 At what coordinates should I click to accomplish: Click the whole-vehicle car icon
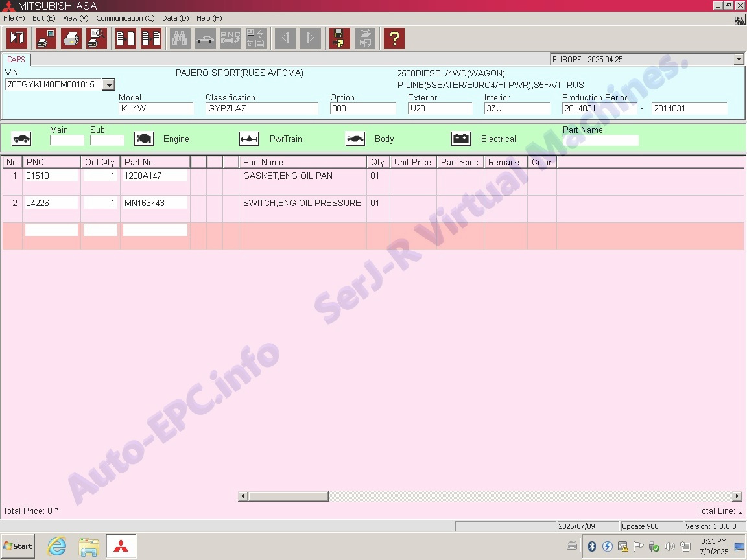tap(21, 139)
